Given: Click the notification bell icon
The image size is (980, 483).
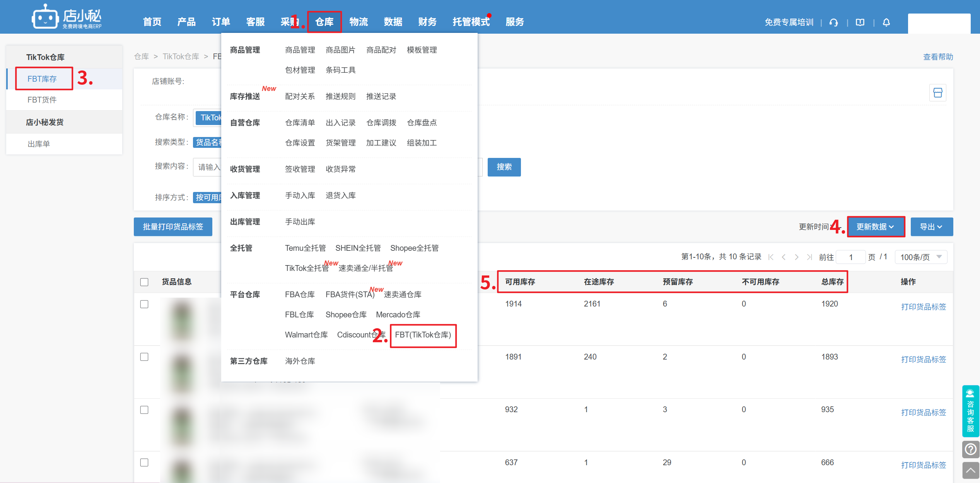Looking at the screenshot, I should tap(886, 22).
